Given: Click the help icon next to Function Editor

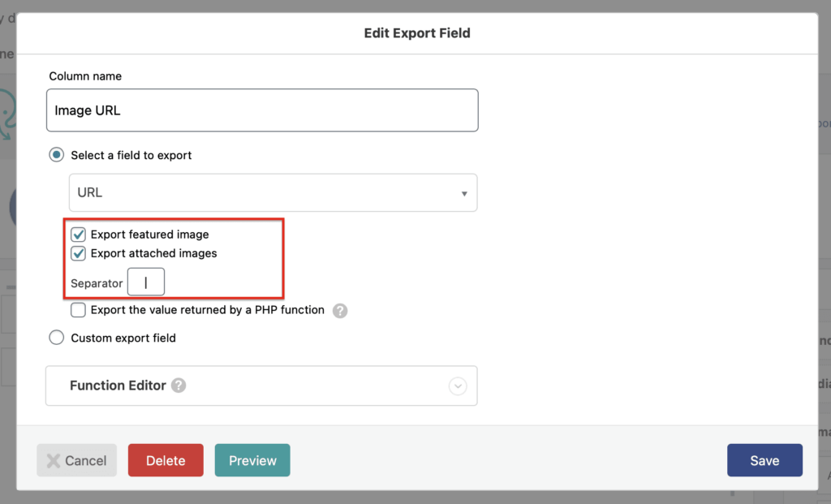Looking at the screenshot, I should point(178,386).
